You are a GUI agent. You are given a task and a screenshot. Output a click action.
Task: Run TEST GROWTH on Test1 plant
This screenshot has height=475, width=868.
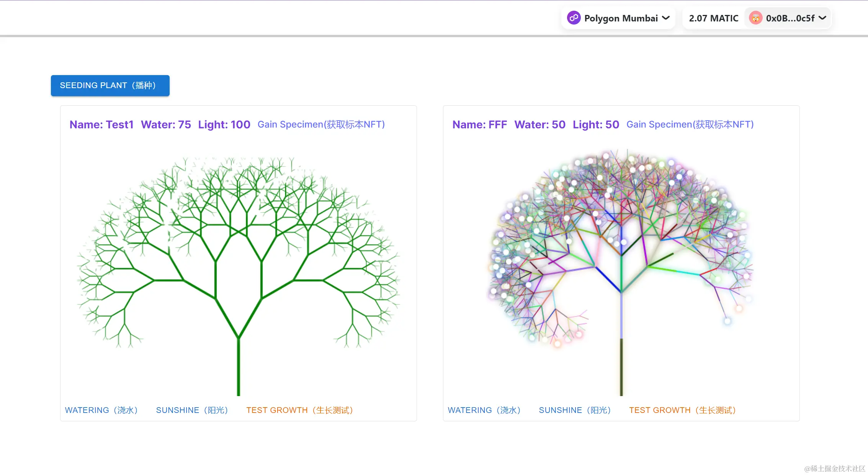(299, 410)
